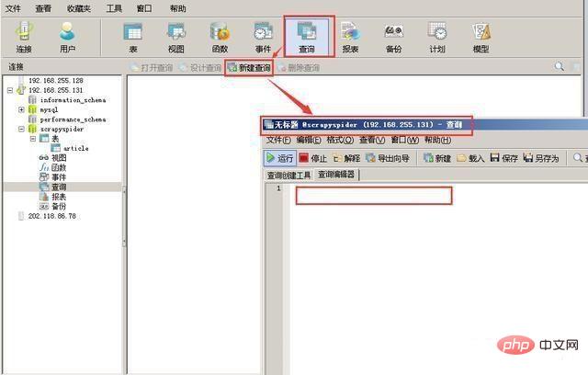Select scrapyspider database in tree
The height and width of the screenshot is (375, 588).
(62, 130)
